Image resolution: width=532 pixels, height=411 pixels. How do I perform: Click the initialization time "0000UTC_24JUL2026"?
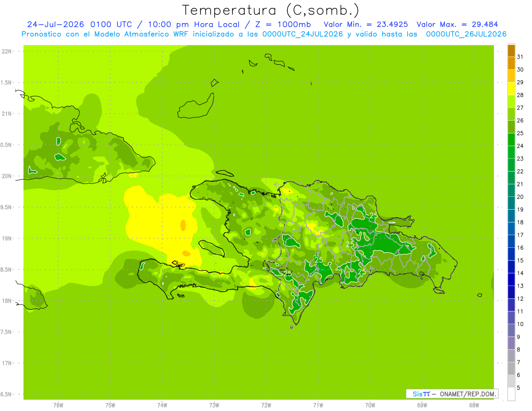tap(302, 34)
